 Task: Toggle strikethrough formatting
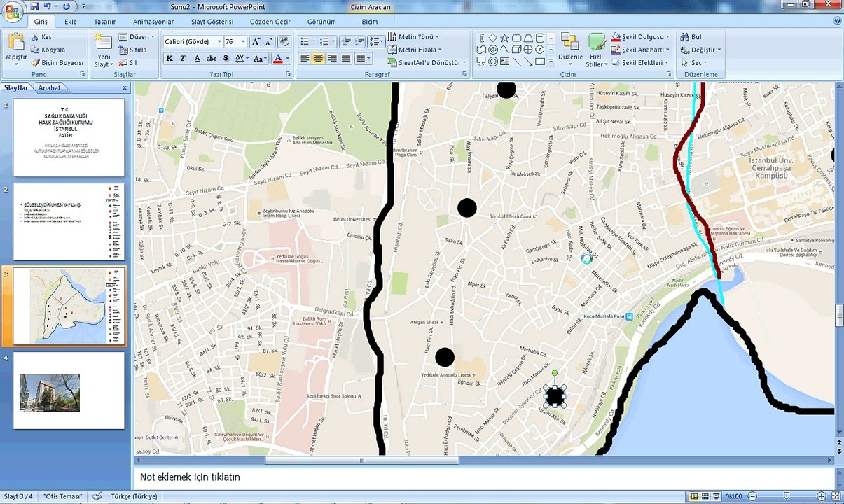click(x=212, y=59)
